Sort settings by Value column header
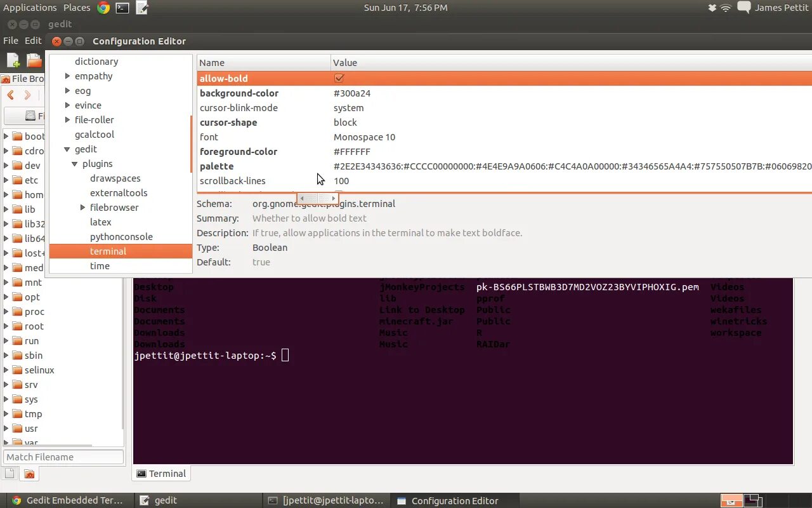The height and width of the screenshot is (508, 812). click(571, 62)
